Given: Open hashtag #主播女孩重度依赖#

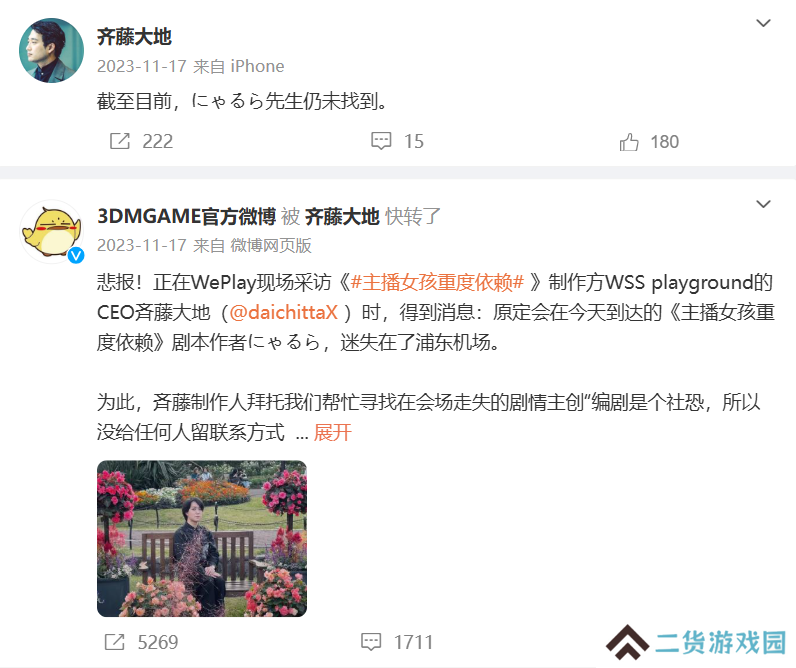Looking at the screenshot, I should point(437,282).
